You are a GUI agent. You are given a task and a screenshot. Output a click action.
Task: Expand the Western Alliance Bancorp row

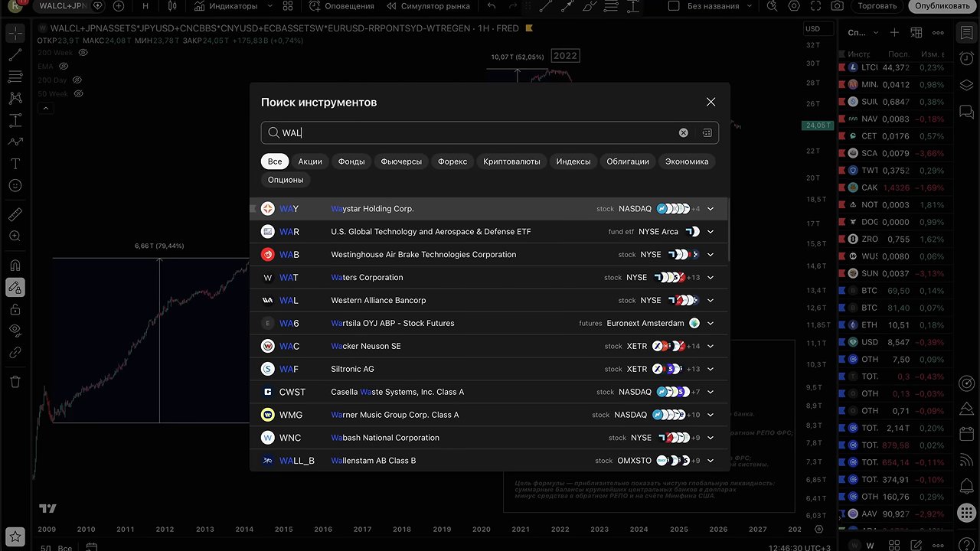(x=710, y=301)
